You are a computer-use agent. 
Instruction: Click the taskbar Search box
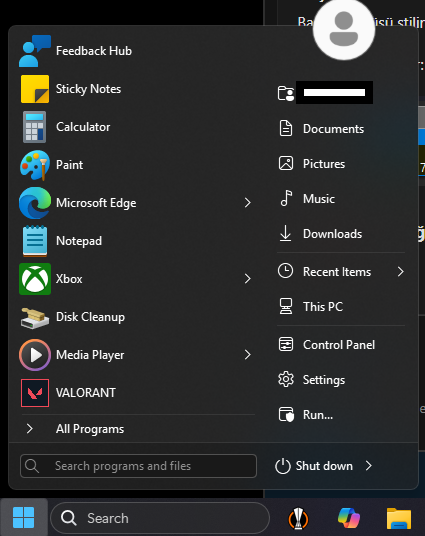pyautogui.click(x=160, y=518)
